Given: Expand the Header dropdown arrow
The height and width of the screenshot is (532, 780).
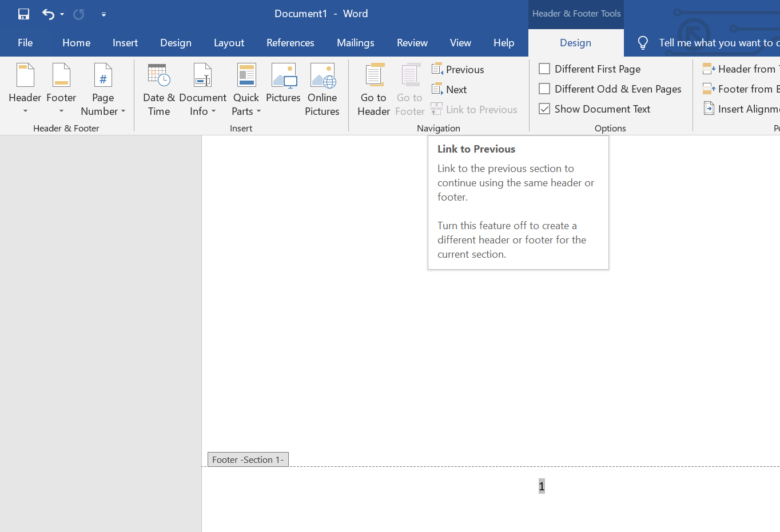Looking at the screenshot, I should click(25, 111).
